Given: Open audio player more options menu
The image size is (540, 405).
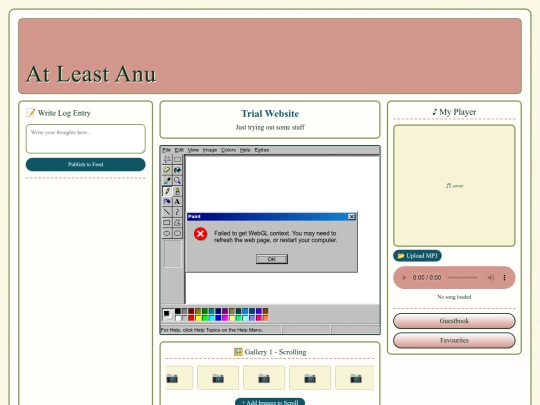Looking at the screenshot, I should (505, 278).
